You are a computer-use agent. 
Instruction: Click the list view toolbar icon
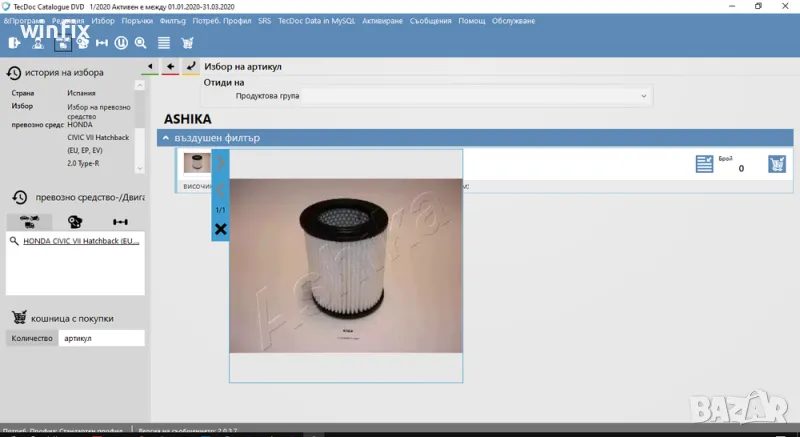click(x=164, y=42)
